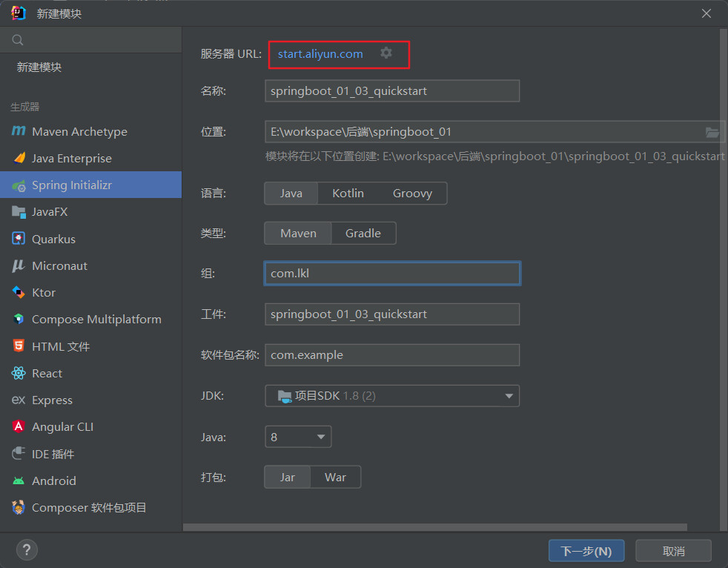Screen dimensions: 728x568
Task: Click the Spring Initializr leaf icon
Action: tap(19, 185)
